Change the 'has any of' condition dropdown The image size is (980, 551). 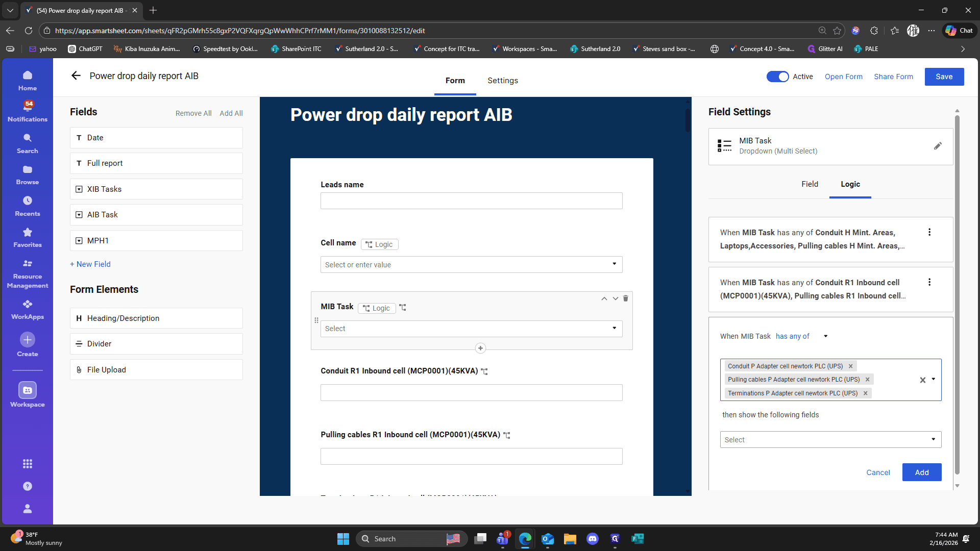click(x=801, y=336)
